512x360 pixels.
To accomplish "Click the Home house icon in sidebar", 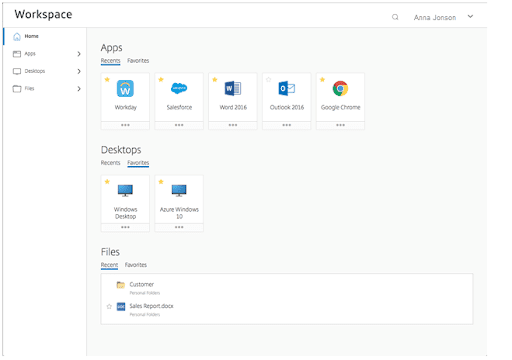I will pos(17,36).
